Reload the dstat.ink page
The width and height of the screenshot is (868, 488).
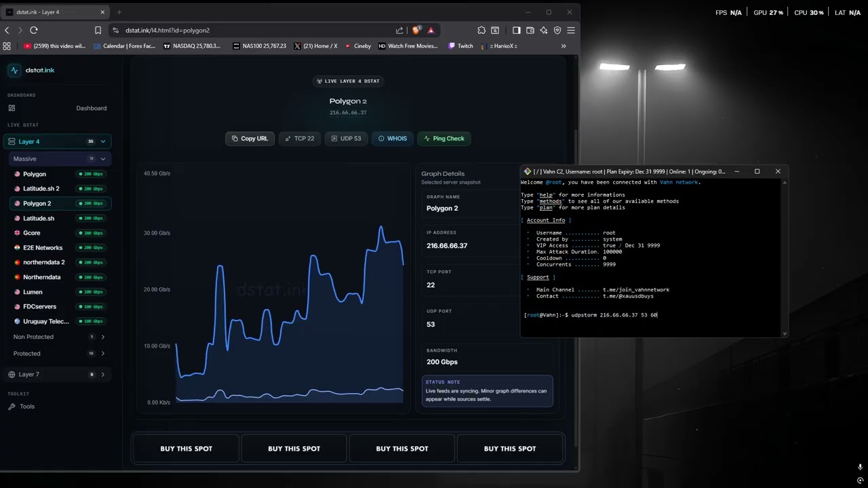coord(33,30)
